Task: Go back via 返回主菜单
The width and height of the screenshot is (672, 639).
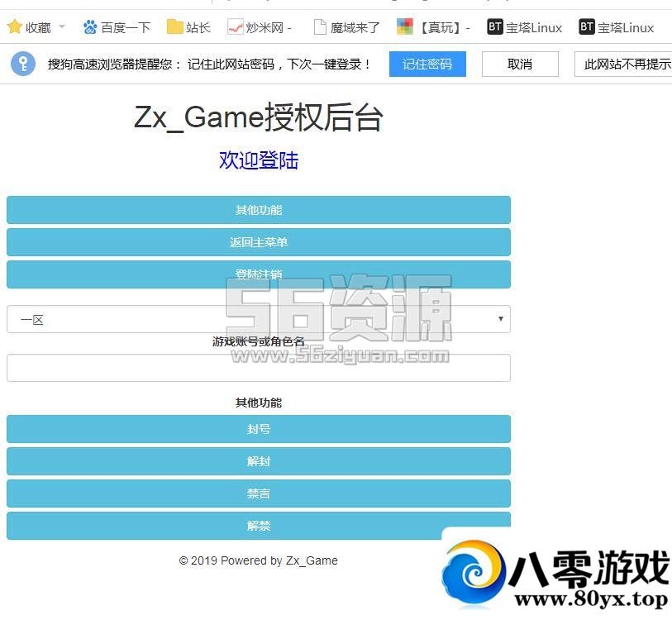Action: [258, 242]
